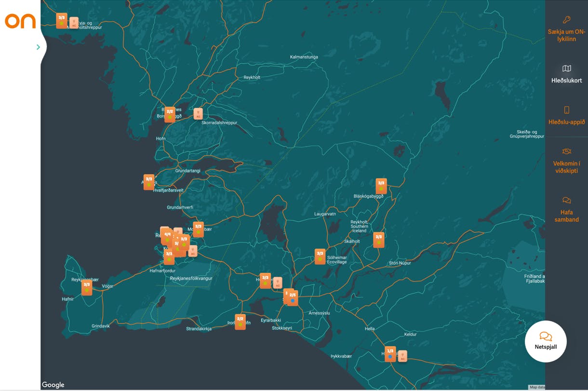This screenshot has height=391, width=588.
Task: Select the 2/2 station marker near Strandakirkja
Action: pyautogui.click(x=240, y=322)
